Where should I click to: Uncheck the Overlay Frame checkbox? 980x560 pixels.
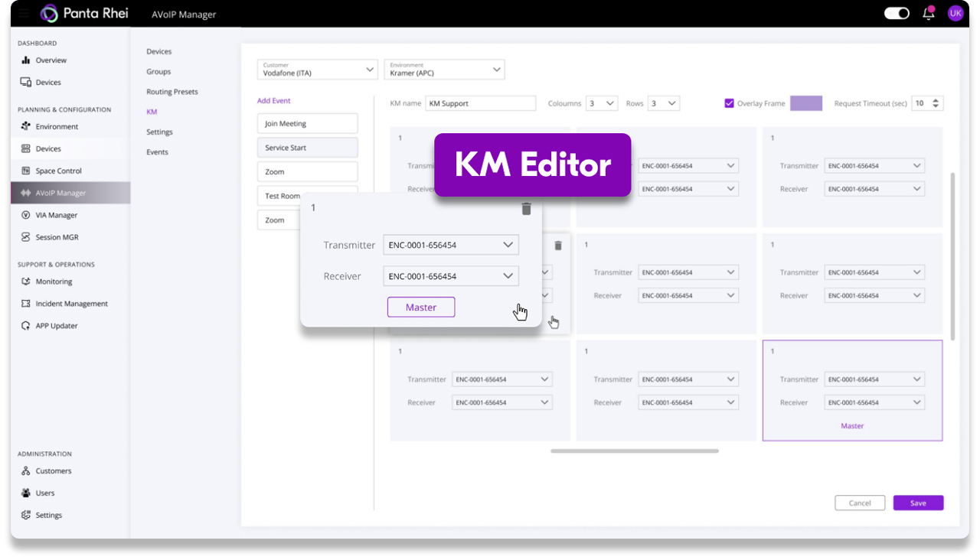coord(729,103)
